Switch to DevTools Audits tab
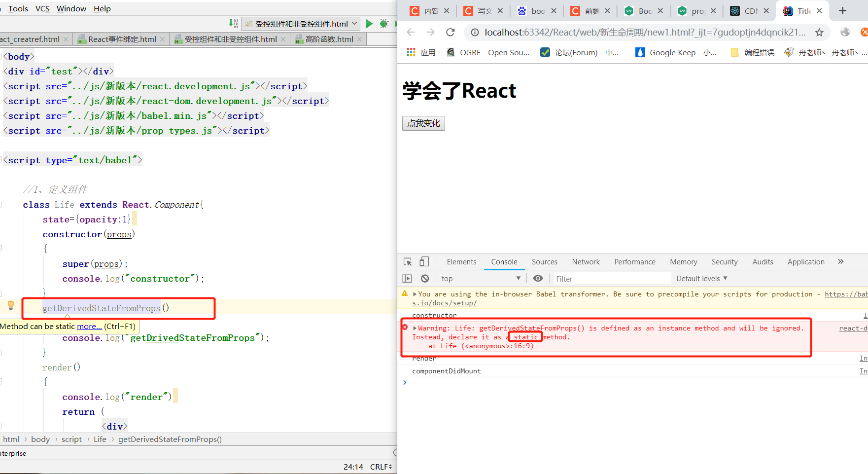The width and height of the screenshot is (868, 474). click(763, 262)
